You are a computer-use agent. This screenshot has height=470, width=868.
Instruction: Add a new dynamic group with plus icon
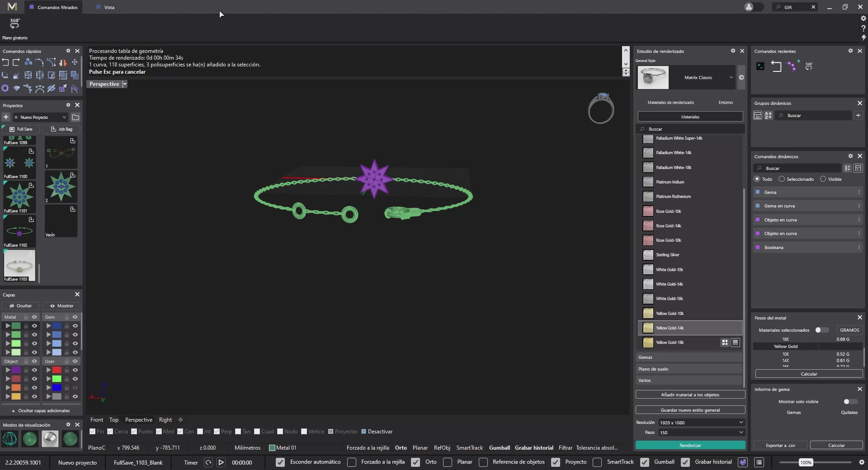pyautogui.click(x=858, y=116)
